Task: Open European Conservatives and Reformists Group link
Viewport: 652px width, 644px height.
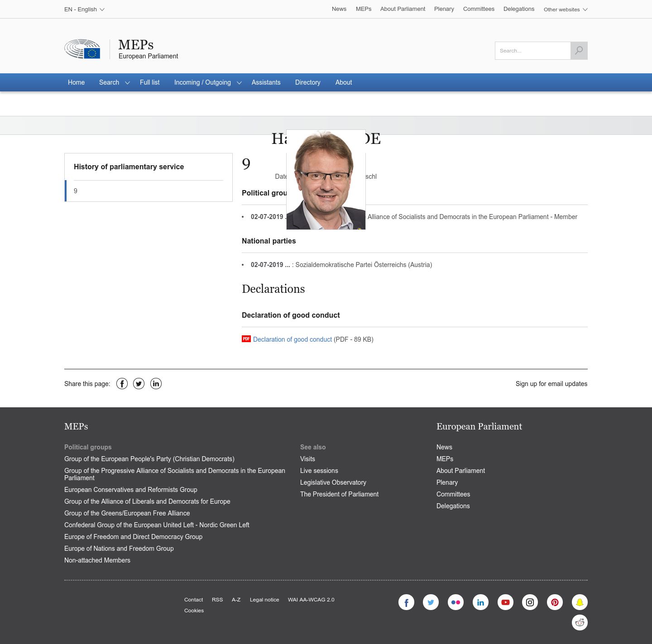Action: click(x=131, y=490)
